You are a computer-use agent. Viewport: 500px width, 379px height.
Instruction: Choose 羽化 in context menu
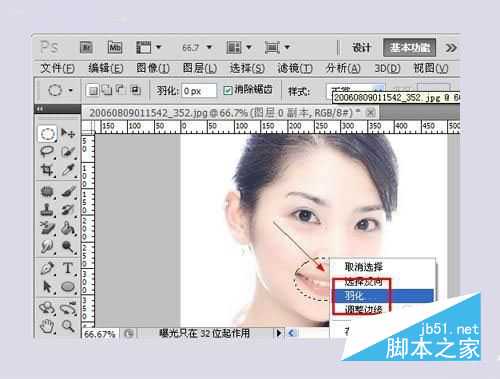pos(383,296)
